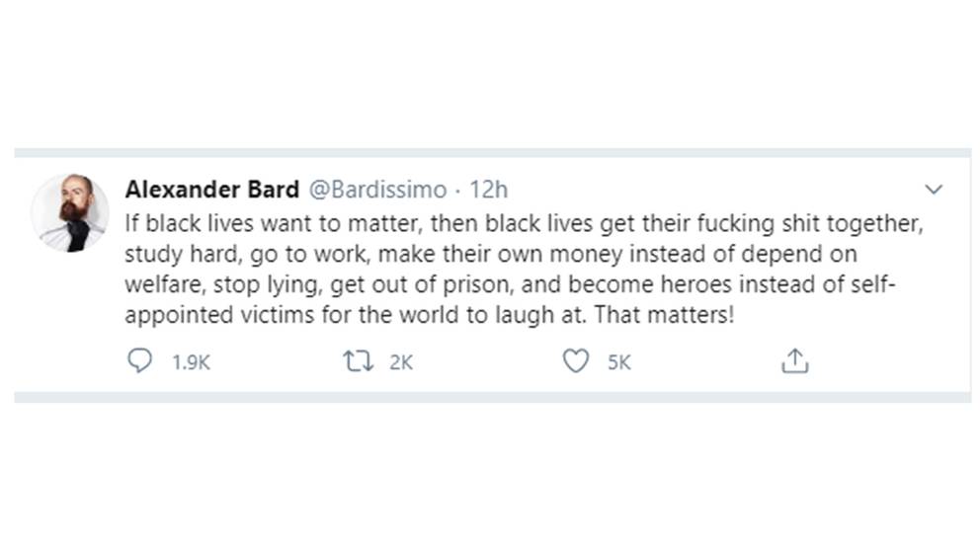Click the 12h timestamp
This screenshot has height=551, width=980.
point(489,190)
